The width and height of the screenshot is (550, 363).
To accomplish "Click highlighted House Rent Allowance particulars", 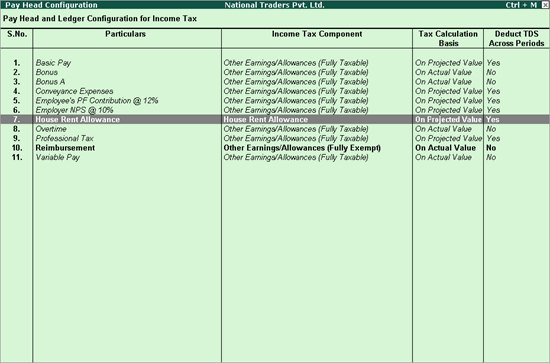I will (78, 120).
